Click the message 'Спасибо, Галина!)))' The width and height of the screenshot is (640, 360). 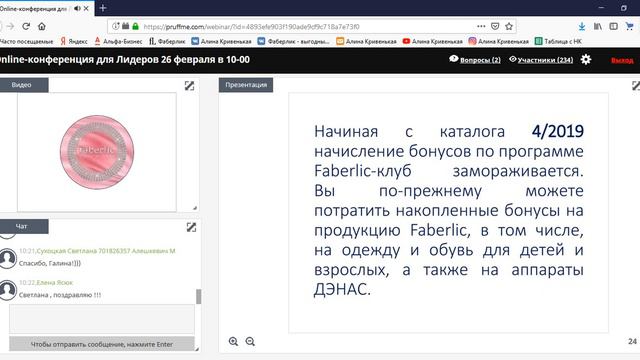(50, 263)
